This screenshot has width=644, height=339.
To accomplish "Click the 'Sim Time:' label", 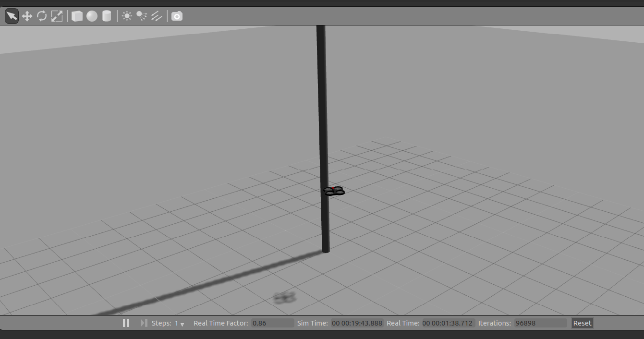I will pos(313,323).
